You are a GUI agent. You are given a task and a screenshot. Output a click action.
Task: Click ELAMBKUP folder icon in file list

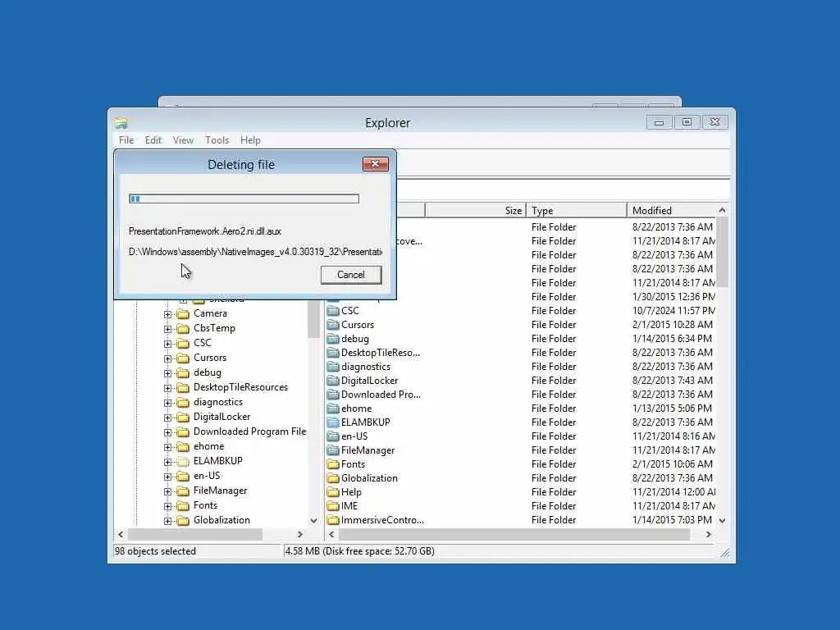[x=333, y=422]
